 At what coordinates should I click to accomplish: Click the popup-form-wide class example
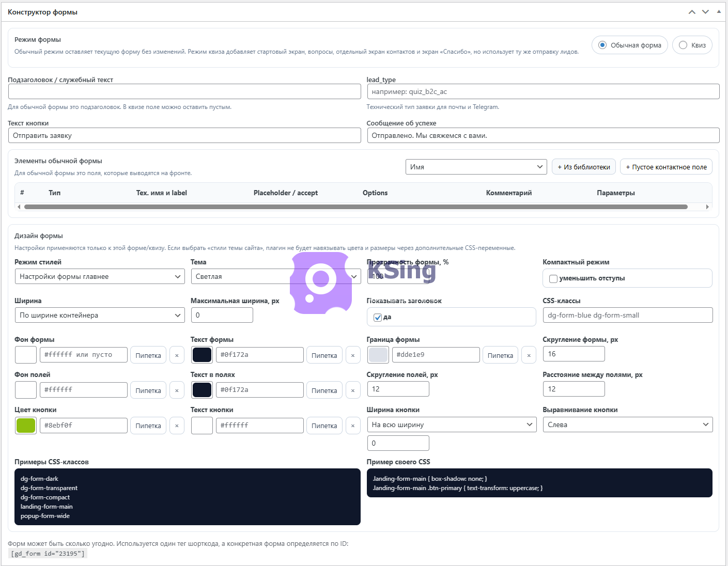pos(45,516)
